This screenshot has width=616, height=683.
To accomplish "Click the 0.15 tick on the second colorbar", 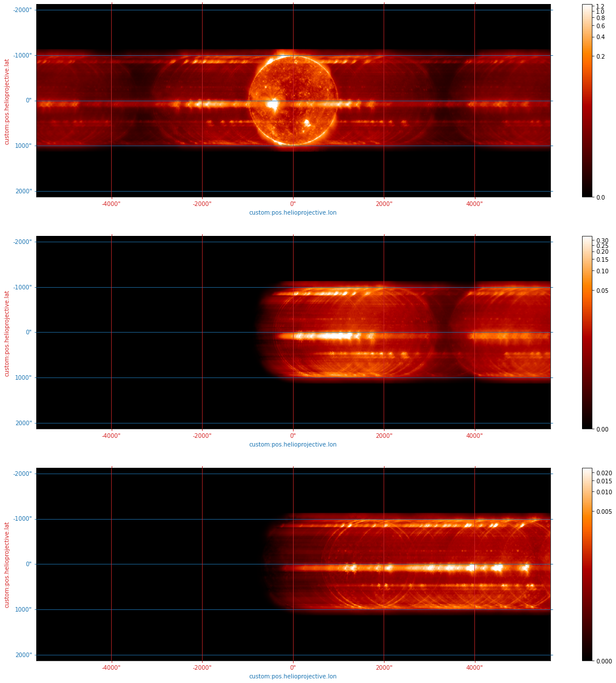I will [x=602, y=260].
